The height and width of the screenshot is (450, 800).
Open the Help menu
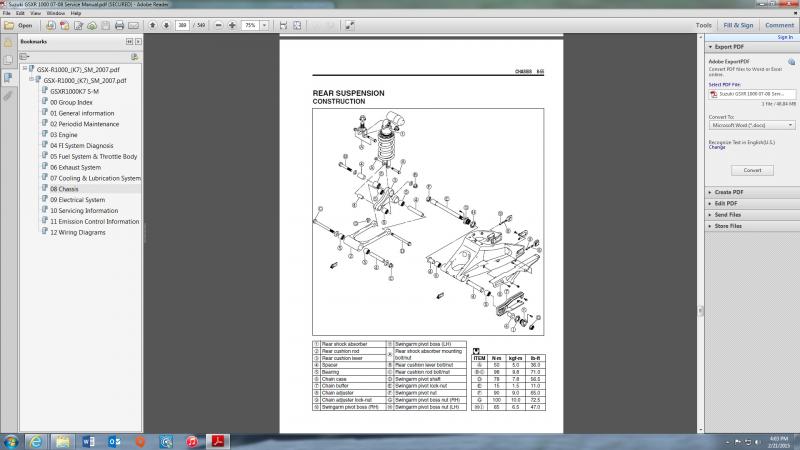click(76, 13)
